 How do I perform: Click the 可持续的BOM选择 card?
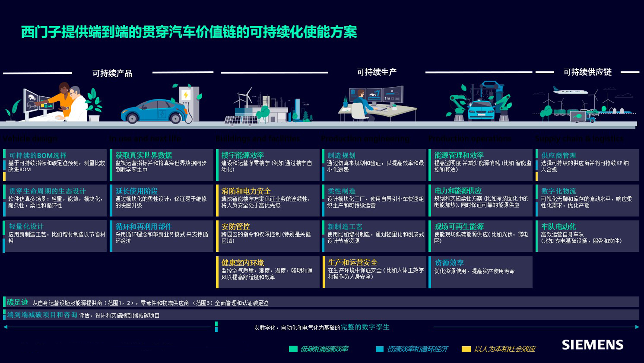pos(55,165)
